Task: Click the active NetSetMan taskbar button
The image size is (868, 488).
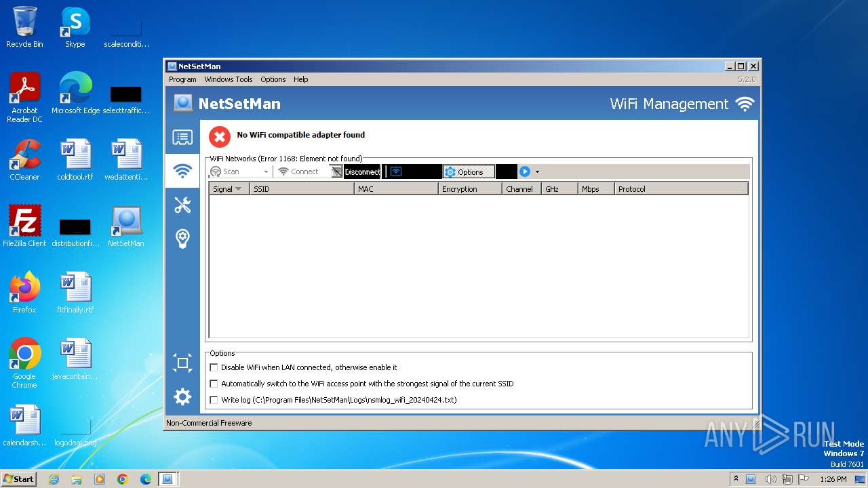Action: click(167, 479)
